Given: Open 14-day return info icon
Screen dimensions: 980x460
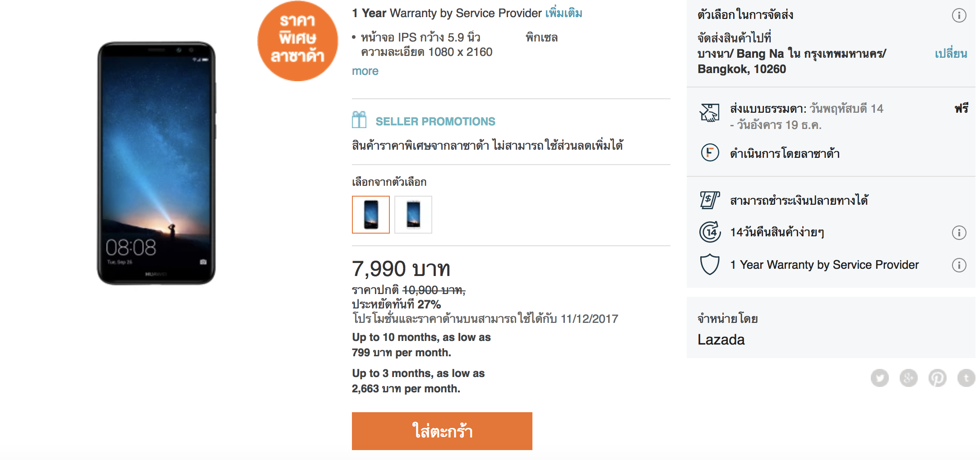Looking at the screenshot, I should point(959,233).
